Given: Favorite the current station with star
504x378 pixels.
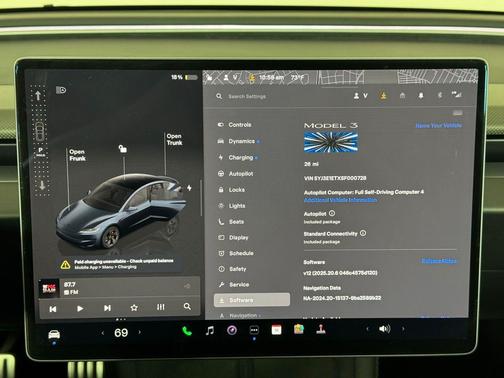Looking at the screenshot, I should coord(134,308).
